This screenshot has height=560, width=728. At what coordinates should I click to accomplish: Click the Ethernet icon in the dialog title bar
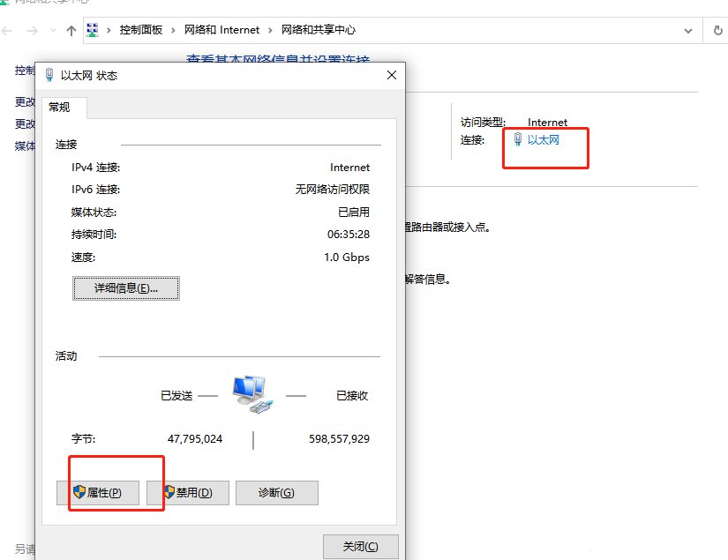(49, 76)
